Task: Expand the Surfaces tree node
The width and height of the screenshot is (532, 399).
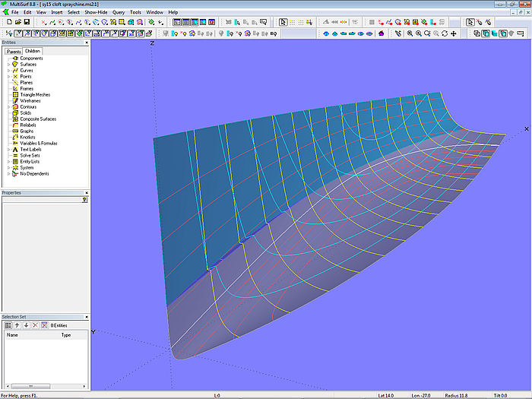Action: [8, 65]
